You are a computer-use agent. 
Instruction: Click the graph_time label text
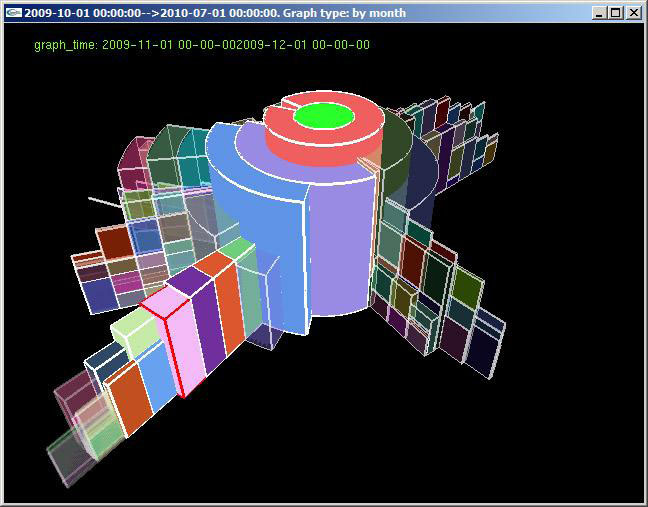pyautogui.click(x=202, y=45)
